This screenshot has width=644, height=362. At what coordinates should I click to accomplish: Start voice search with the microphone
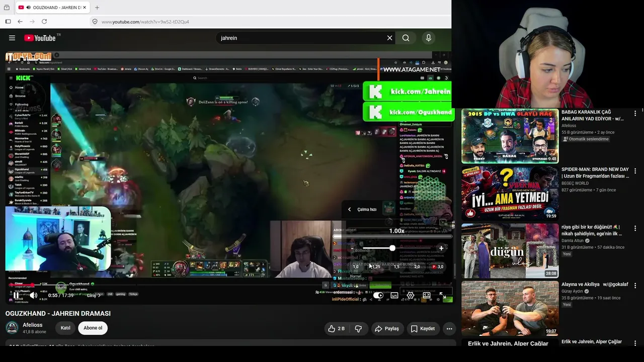pos(429,38)
